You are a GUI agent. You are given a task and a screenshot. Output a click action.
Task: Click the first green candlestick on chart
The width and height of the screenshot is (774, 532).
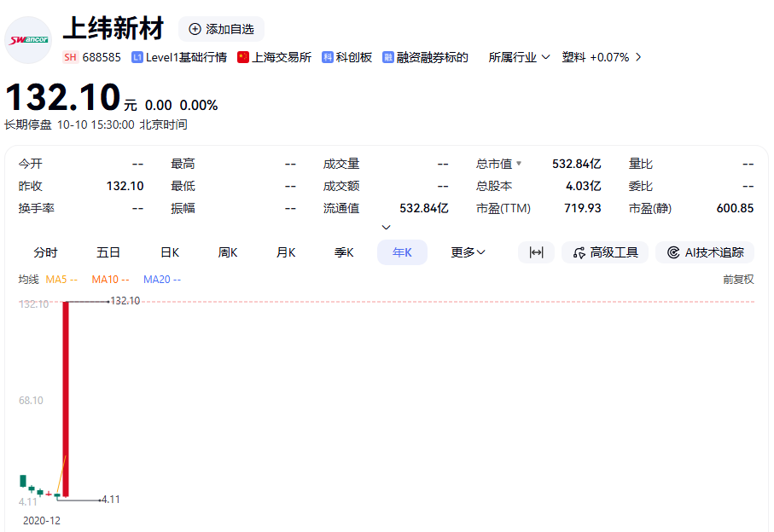click(x=23, y=481)
